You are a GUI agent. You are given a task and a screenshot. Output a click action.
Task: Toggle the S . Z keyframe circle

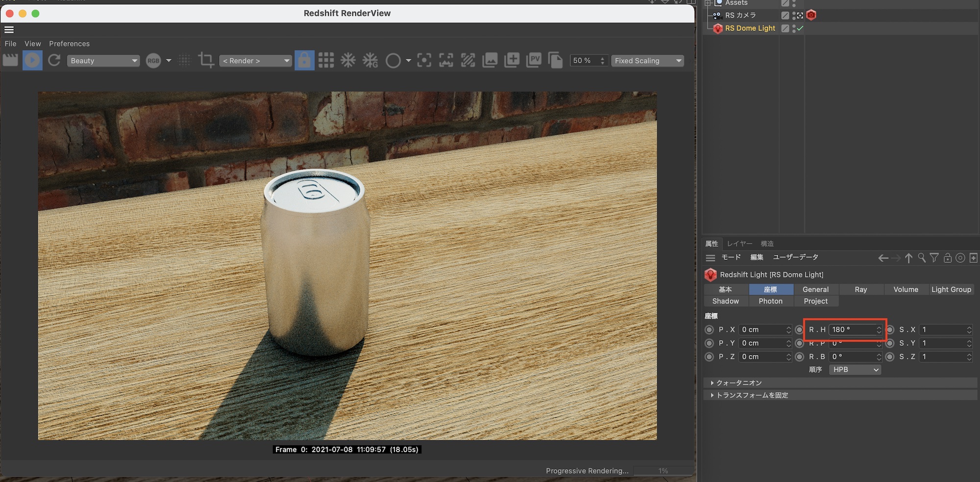coord(890,357)
